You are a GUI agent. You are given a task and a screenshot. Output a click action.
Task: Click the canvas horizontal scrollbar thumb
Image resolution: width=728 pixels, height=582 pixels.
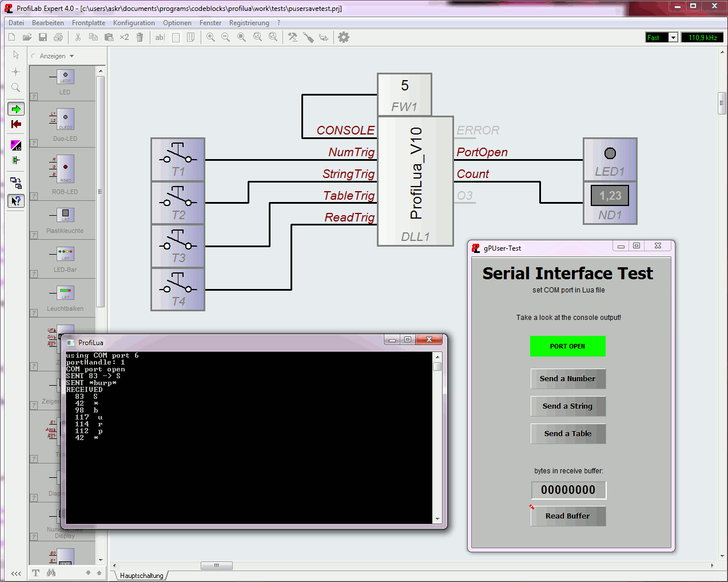pos(217,566)
